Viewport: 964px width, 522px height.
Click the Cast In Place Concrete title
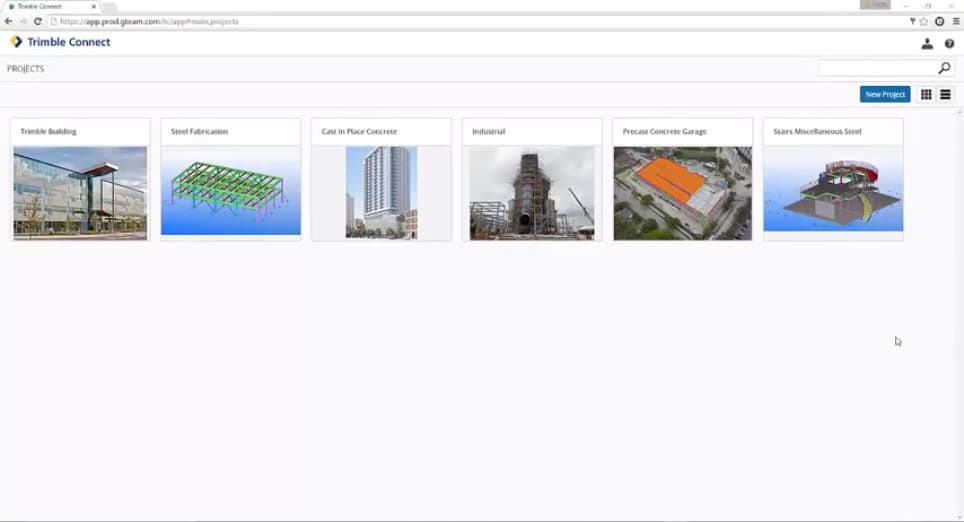click(x=359, y=132)
